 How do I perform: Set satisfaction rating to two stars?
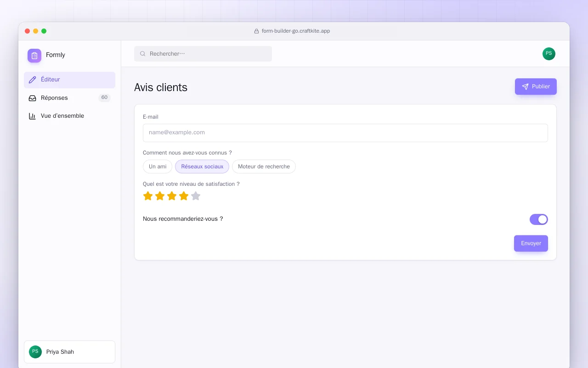(160, 196)
